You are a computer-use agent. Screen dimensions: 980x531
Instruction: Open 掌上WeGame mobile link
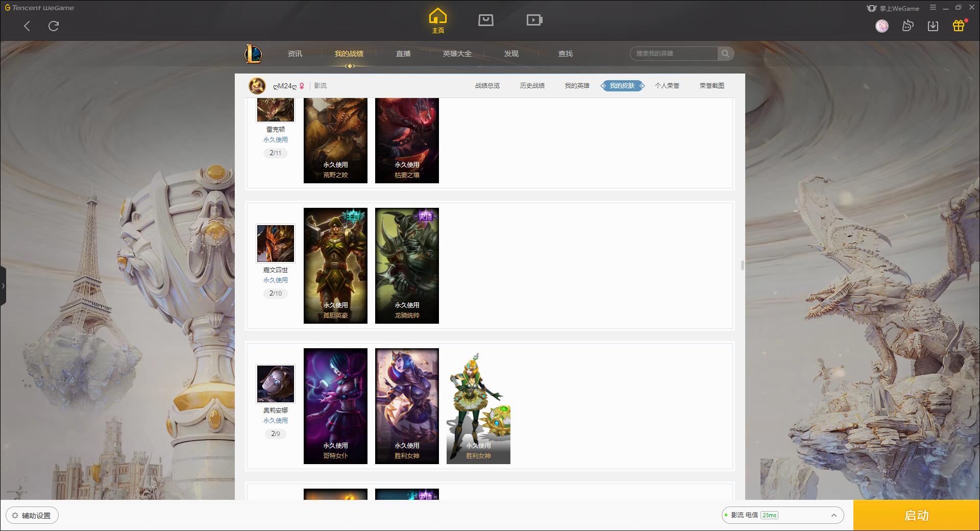click(893, 8)
